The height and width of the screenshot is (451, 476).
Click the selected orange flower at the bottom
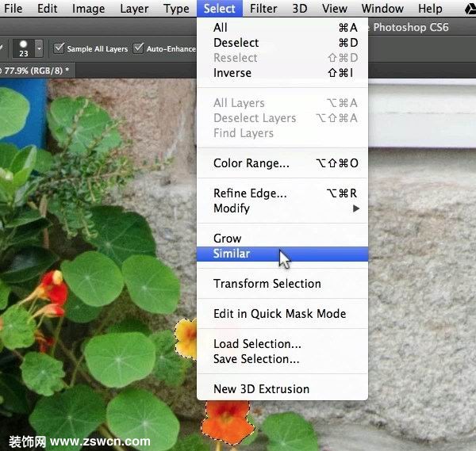point(227,422)
